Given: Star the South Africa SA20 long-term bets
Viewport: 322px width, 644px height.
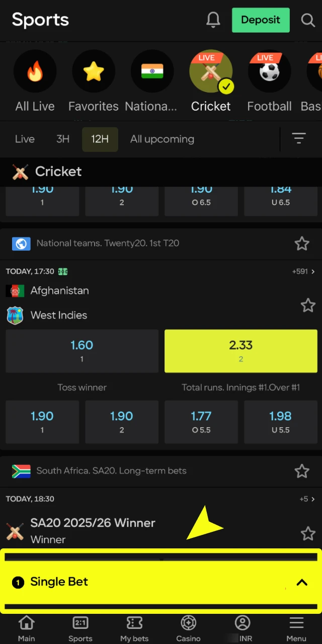Looking at the screenshot, I should coord(302,471).
